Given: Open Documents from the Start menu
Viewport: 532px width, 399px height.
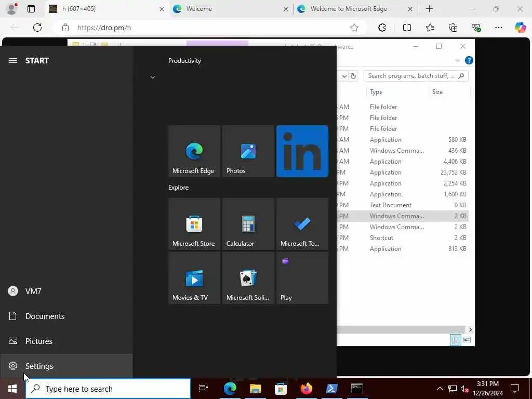Looking at the screenshot, I should [66, 316].
